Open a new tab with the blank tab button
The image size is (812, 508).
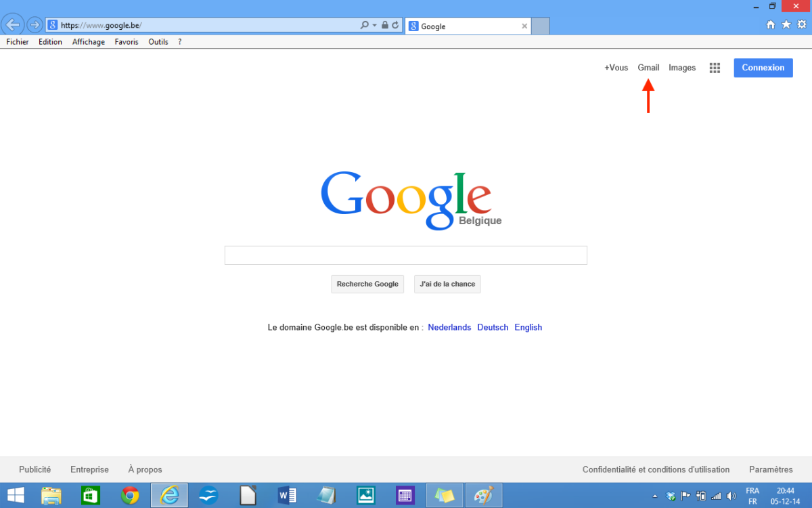click(x=541, y=26)
